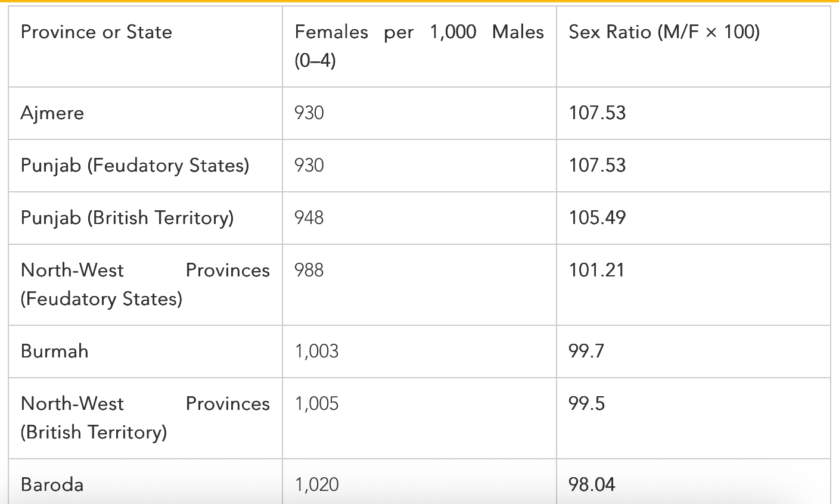Select the 'Province or State' column header
Image resolution: width=839 pixels, height=504 pixels.
coord(96,32)
